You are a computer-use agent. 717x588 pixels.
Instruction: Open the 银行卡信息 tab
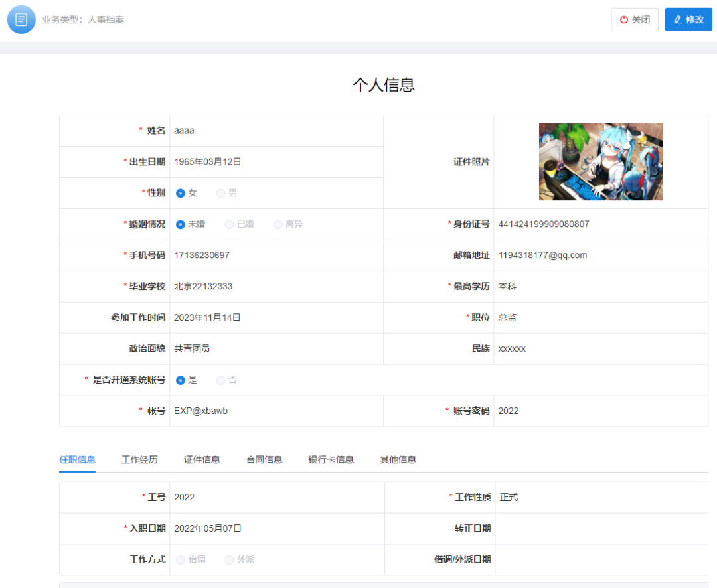pyautogui.click(x=331, y=459)
